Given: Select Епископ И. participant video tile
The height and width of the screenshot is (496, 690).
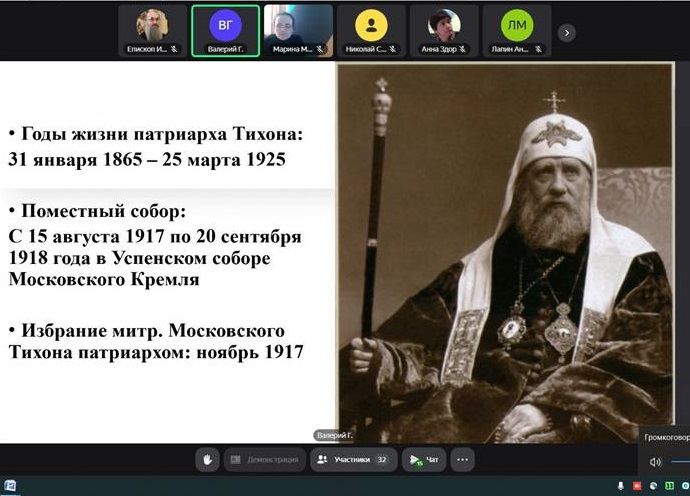Looking at the screenshot, I should coord(153,31).
